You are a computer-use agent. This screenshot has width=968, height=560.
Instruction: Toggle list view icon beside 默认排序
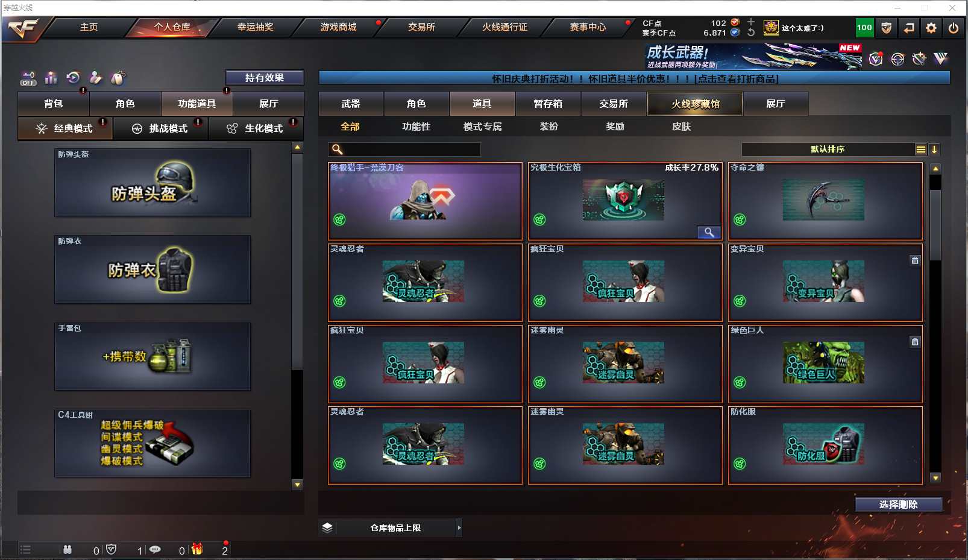point(920,149)
